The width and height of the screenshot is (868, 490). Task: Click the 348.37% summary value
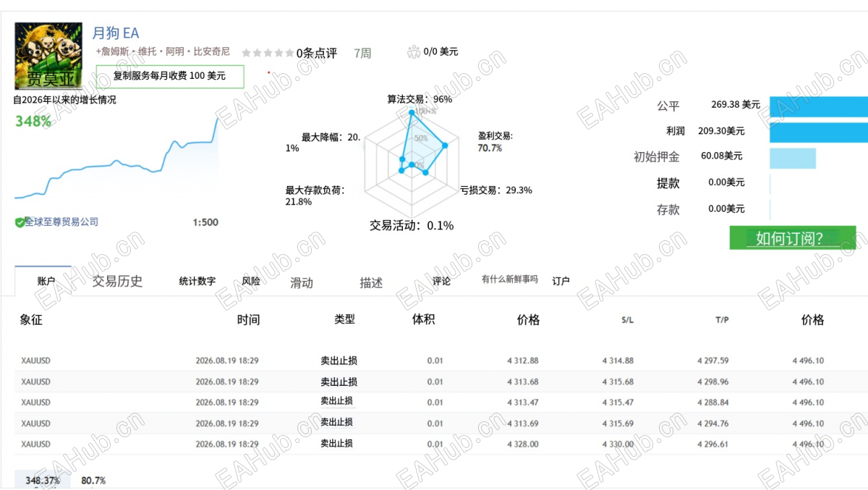pos(43,481)
